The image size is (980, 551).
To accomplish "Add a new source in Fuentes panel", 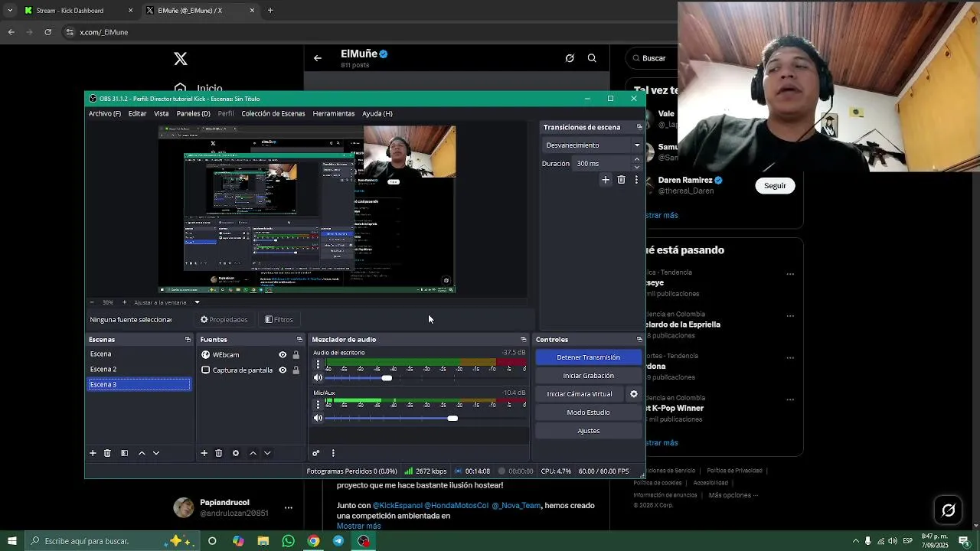I will pyautogui.click(x=204, y=453).
